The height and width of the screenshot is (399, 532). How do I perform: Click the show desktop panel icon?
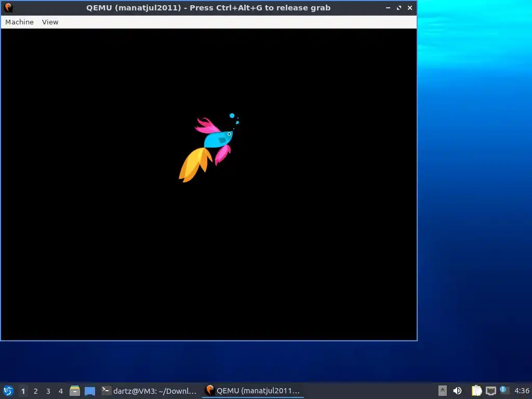[90, 391]
